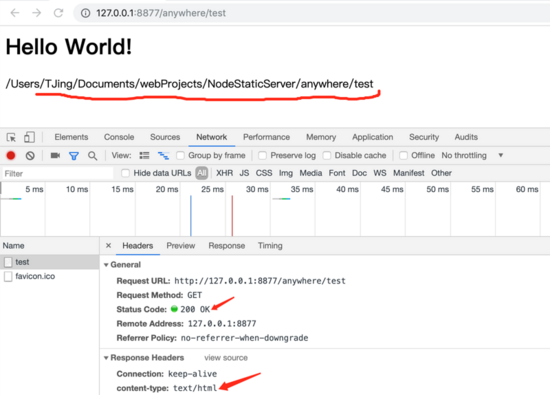Click the content-type text/html value
550x395 pixels.
pyautogui.click(x=195, y=388)
